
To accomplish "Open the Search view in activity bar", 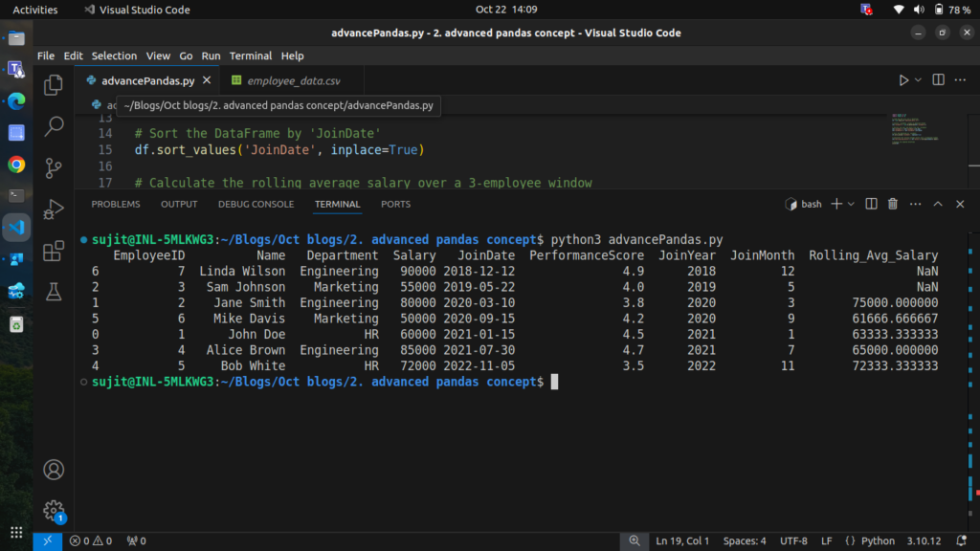I will 54,125.
